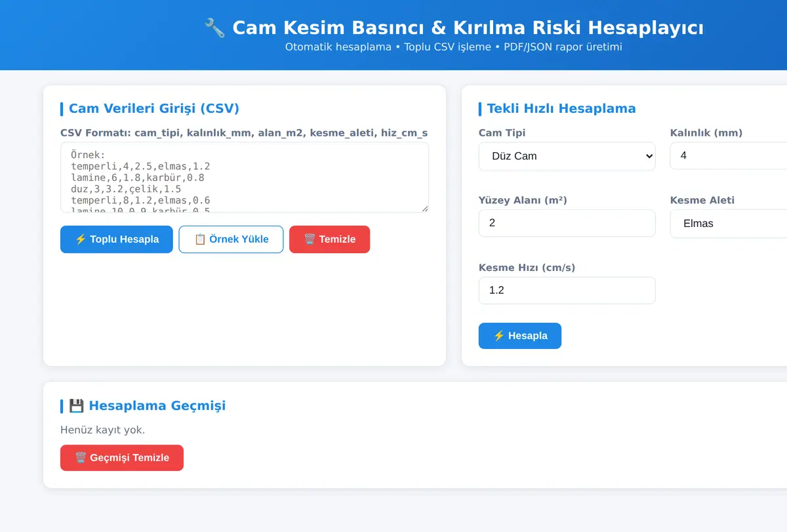Open the Kesme Aleti dropdown showing Elmas
The height and width of the screenshot is (532, 787).
pyautogui.click(x=729, y=224)
